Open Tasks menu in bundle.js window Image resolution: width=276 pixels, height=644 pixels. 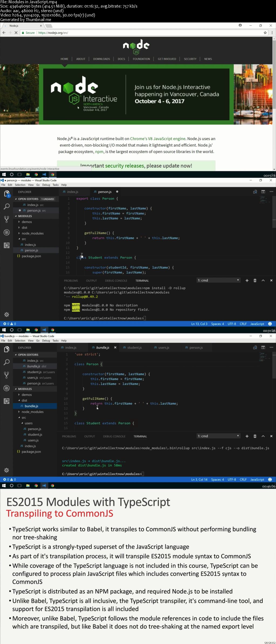click(56, 340)
